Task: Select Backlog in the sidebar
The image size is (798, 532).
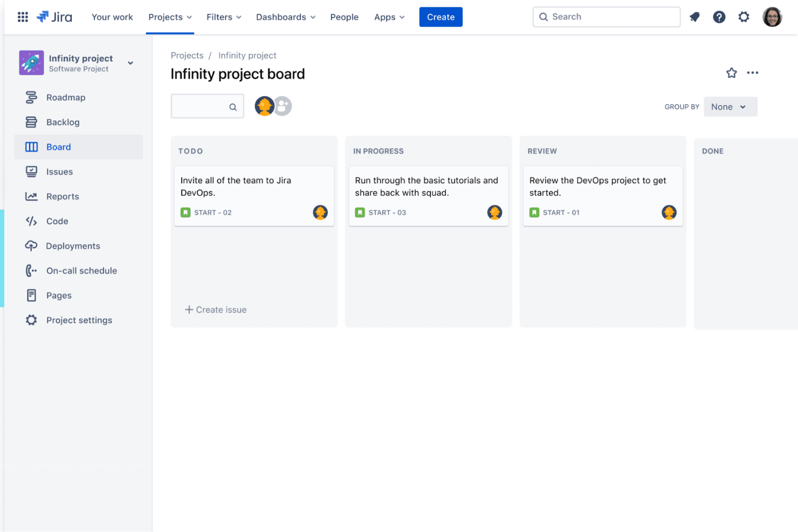Action: coord(79,122)
